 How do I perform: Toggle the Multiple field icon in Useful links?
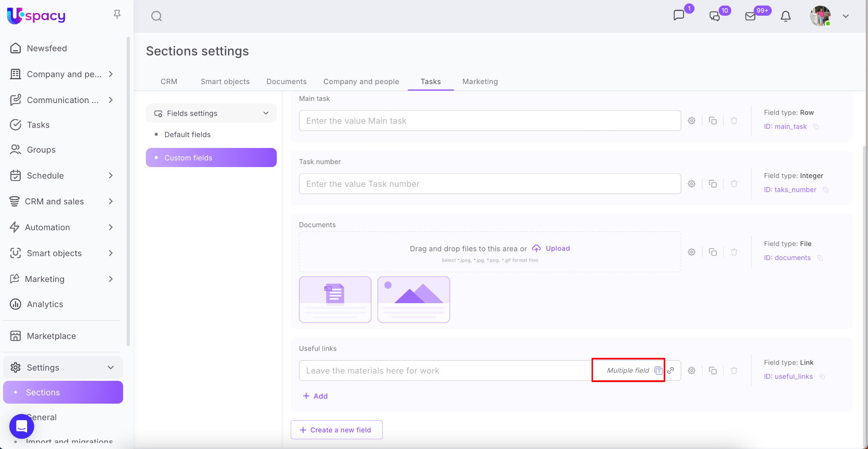coord(658,371)
